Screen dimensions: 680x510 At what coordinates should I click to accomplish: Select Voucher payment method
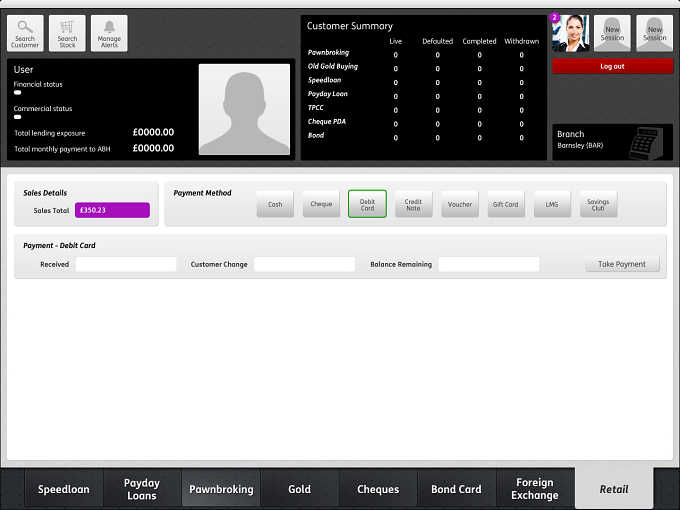(x=460, y=204)
